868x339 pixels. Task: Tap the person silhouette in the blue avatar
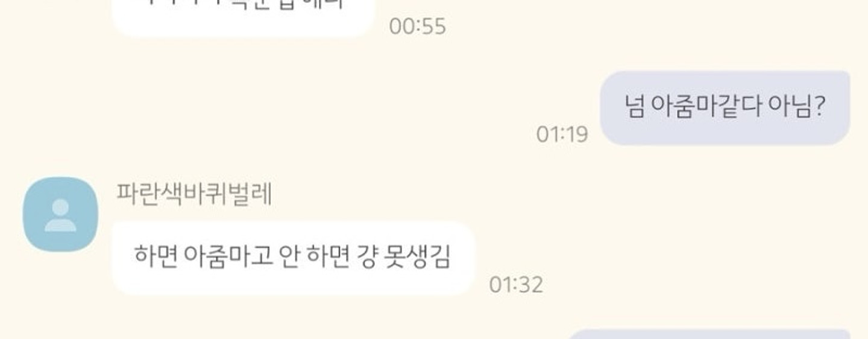60,215
